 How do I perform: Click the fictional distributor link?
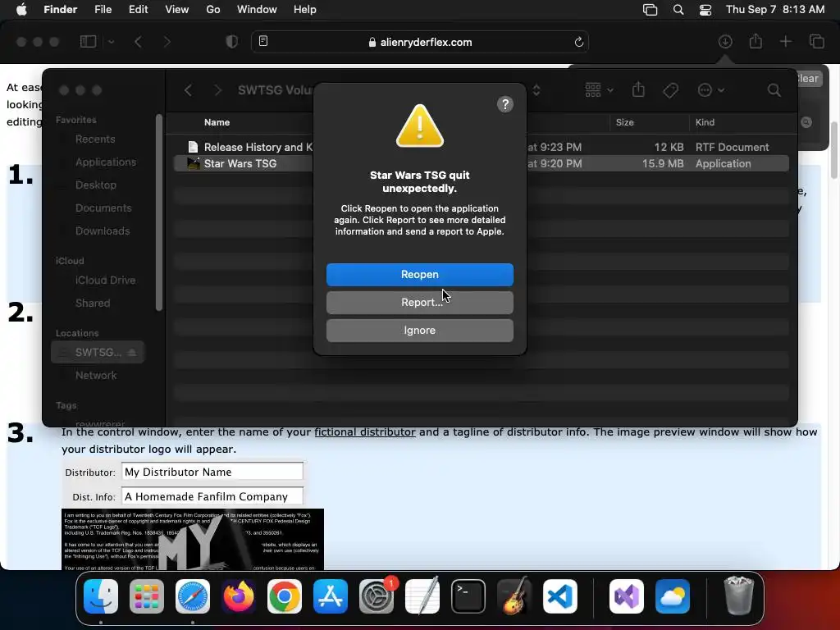[x=365, y=431]
